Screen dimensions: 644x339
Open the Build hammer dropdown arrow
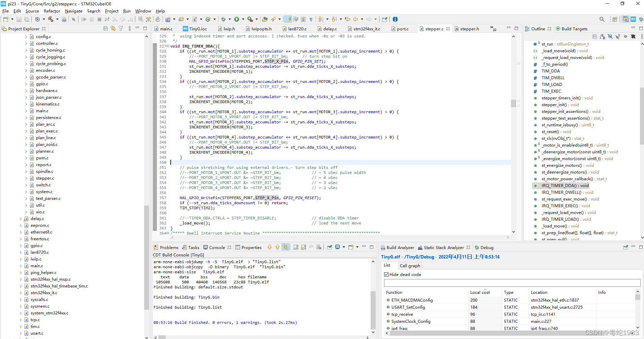[x=57, y=19]
